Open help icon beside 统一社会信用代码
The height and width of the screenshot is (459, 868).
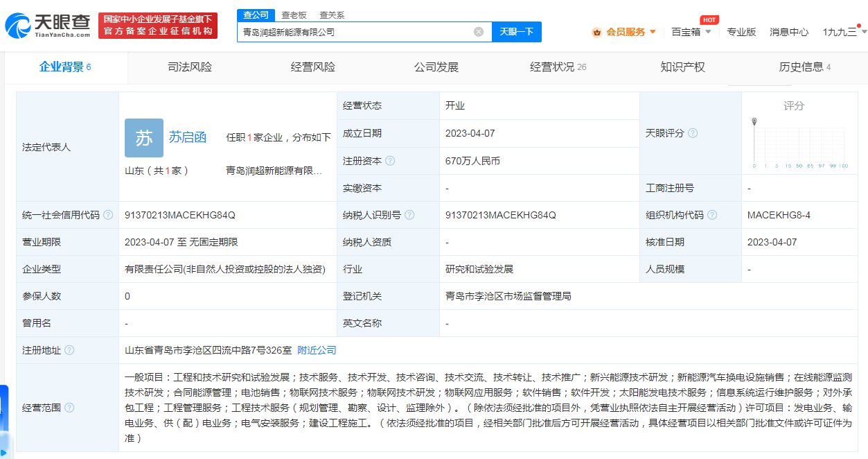click(x=108, y=215)
